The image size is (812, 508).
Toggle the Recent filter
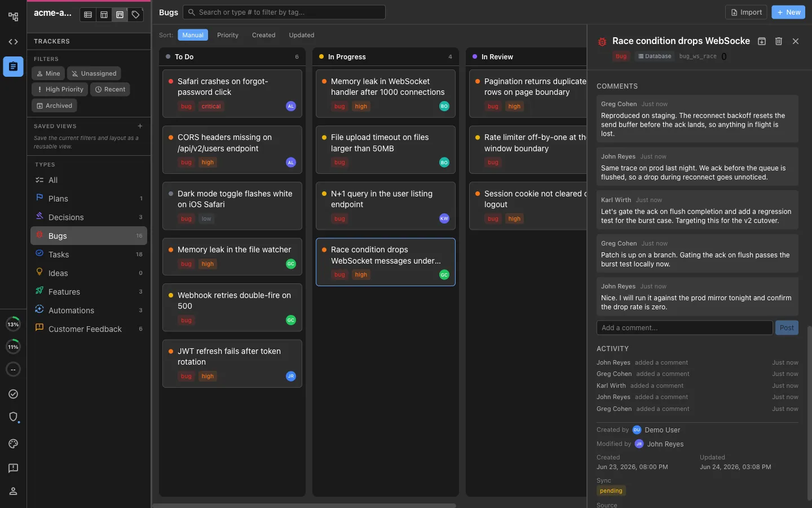tap(110, 89)
